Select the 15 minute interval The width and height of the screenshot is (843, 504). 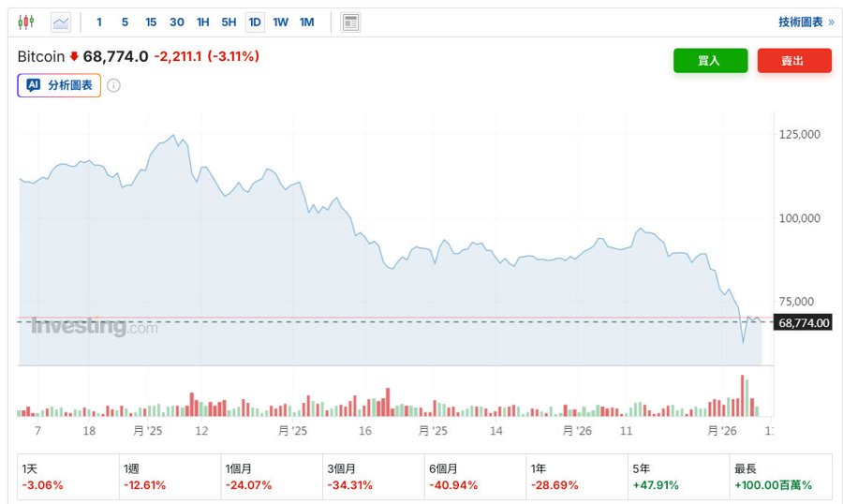(x=151, y=22)
